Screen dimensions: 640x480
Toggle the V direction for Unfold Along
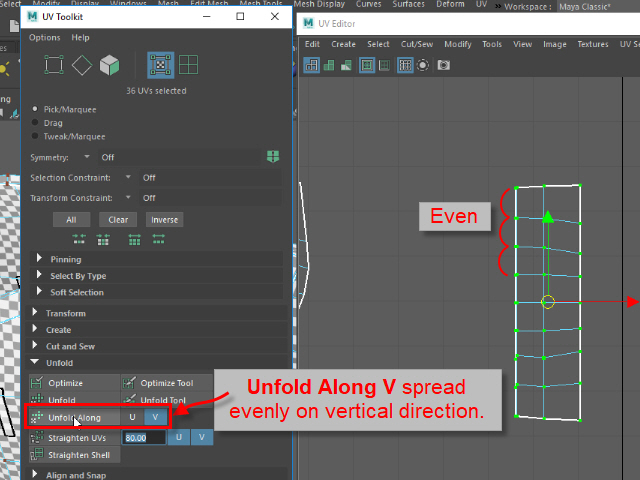pos(155,417)
